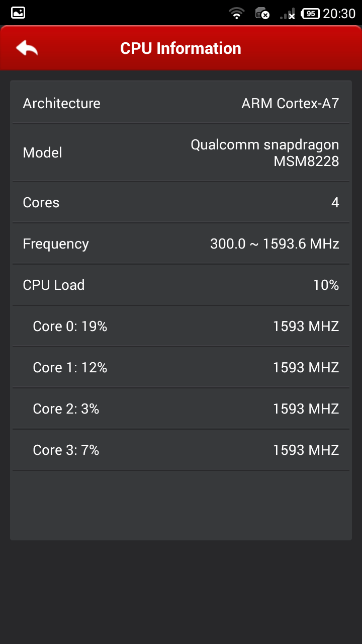The width and height of the screenshot is (362, 644).
Task: Tap the Core 0: 19% entry
Action: (x=70, y=326)
